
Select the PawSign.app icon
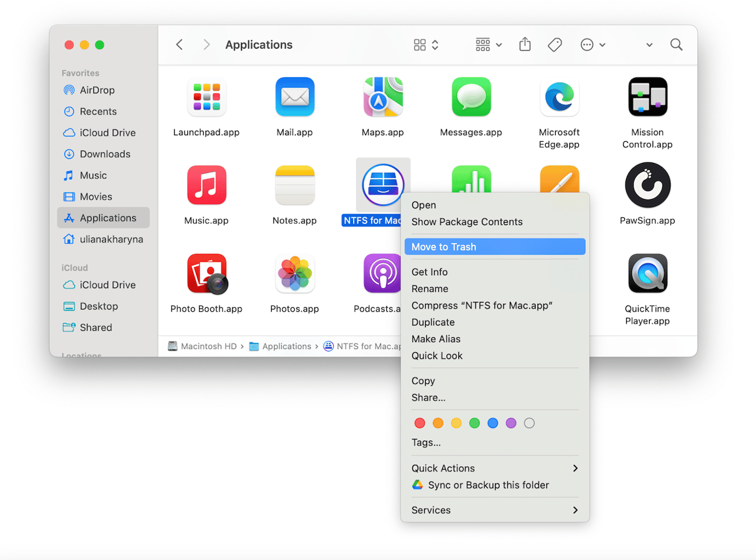point(647,185)
